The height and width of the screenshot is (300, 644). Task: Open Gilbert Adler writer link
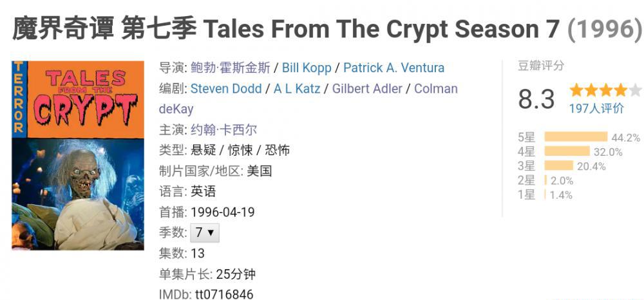click(367, 89)
